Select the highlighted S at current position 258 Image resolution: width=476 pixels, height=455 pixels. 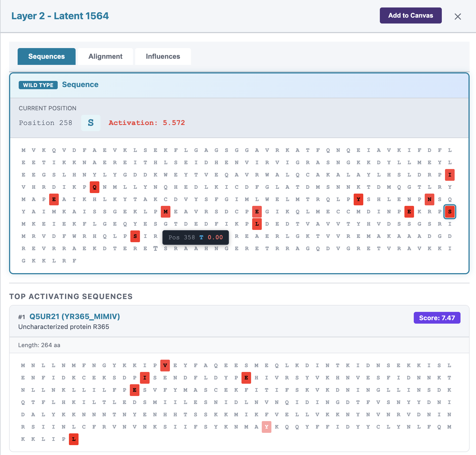coord(450,212)
